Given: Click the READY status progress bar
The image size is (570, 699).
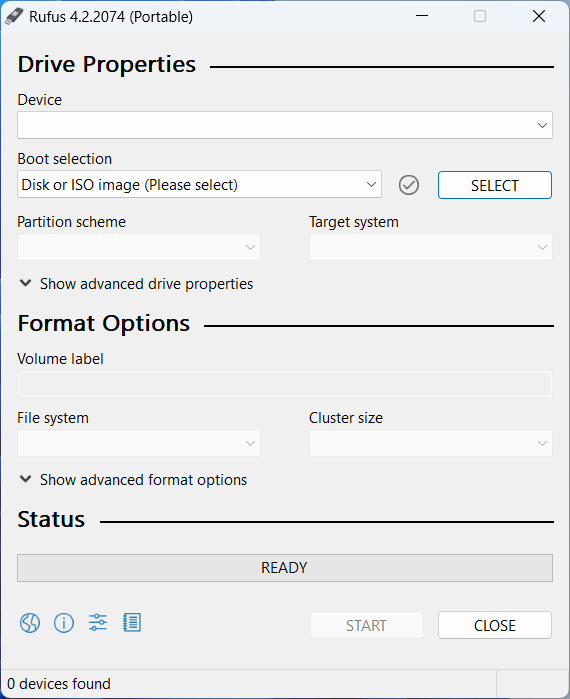Looking at the screenshot, I should point(285,568).
